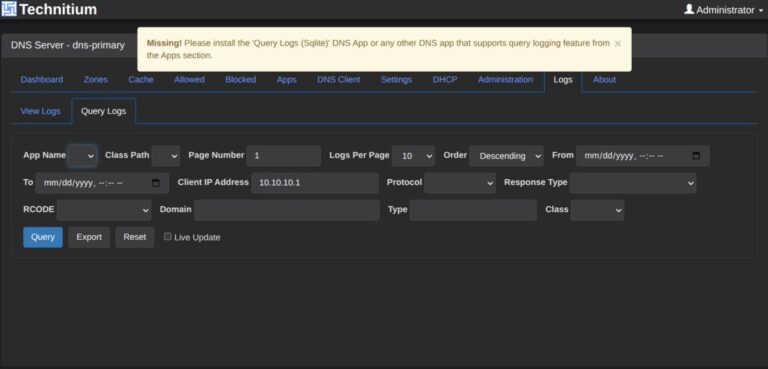Open the calendar picker in To field
This screenshot has width=768, height=369.
point(156,183)
